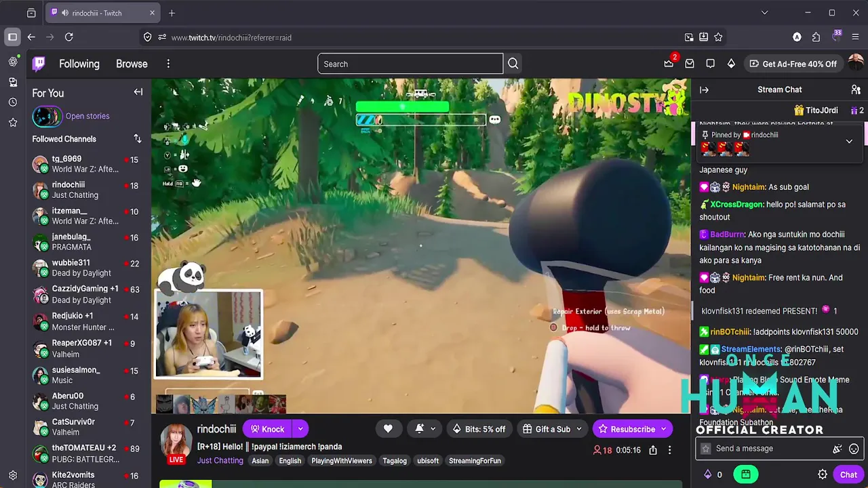Collapse the For You sidebar
Viewport: 868px width, 488px height.
138,92
